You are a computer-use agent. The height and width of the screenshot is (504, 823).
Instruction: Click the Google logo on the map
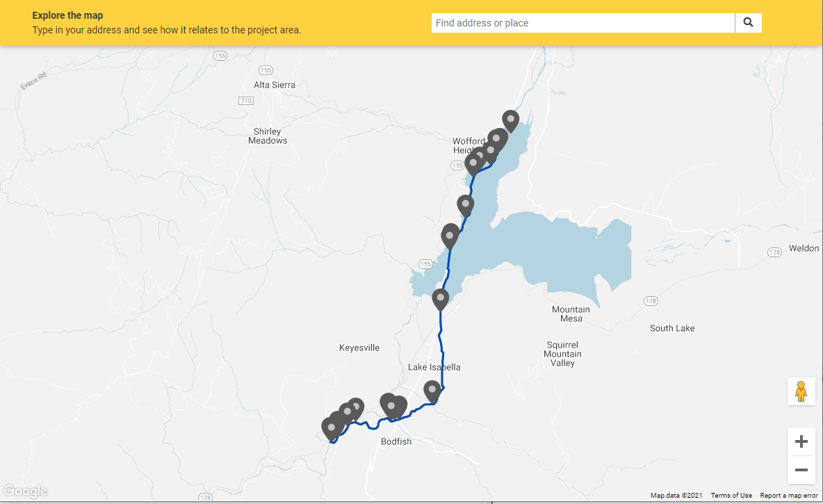click(25, 491)
